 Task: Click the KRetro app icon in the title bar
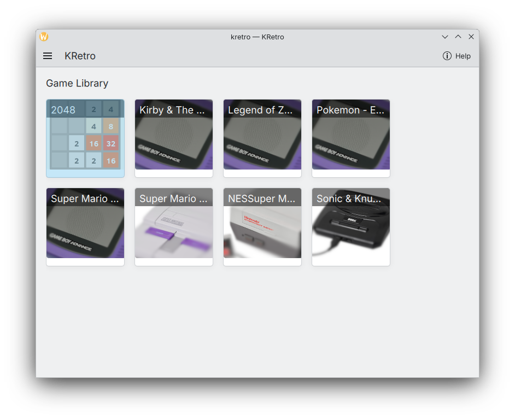pyautogui.click(x=44, y=37)
